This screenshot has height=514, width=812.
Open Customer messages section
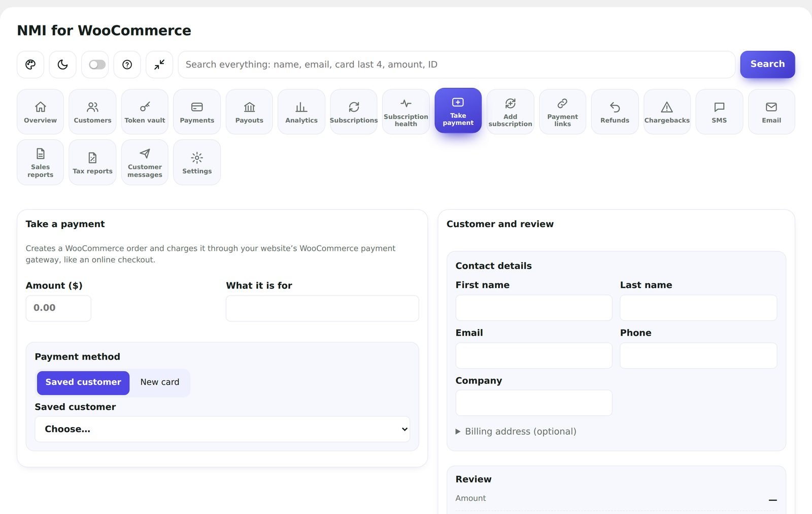(145, 163)
